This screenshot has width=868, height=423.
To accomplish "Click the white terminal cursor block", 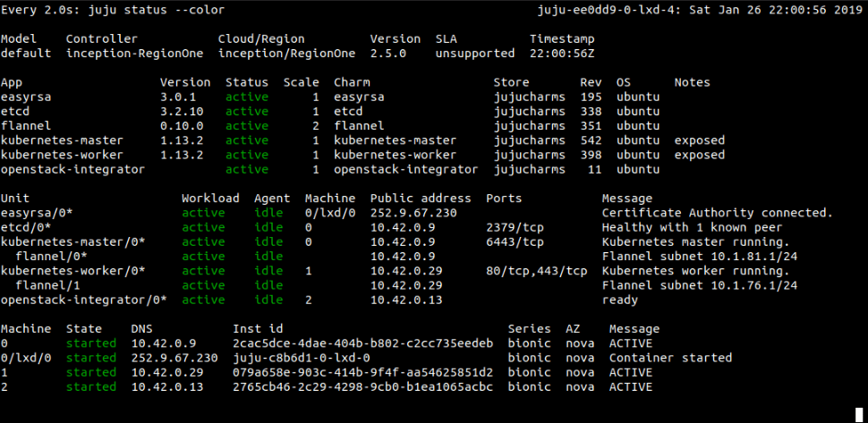I will coord(859,415).
